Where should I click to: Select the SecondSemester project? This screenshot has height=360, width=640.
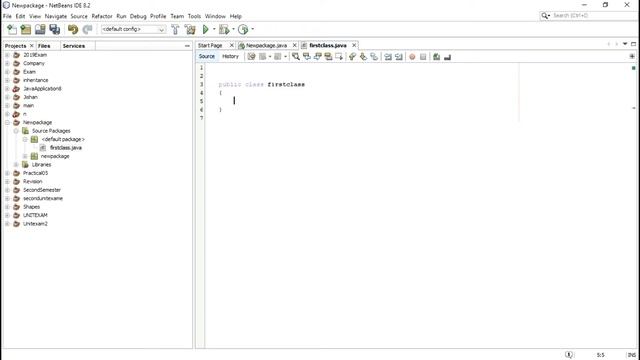42,190
